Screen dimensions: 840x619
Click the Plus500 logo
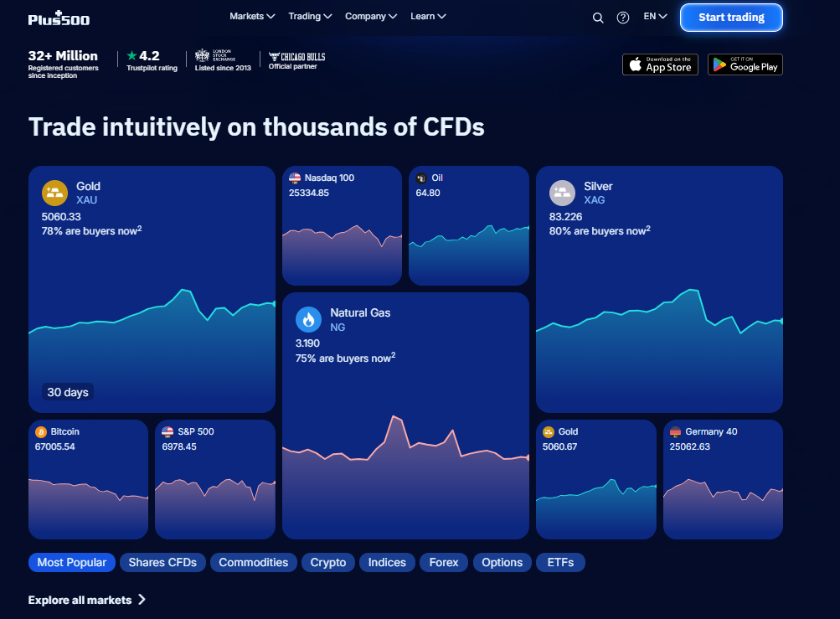point(59,18)
